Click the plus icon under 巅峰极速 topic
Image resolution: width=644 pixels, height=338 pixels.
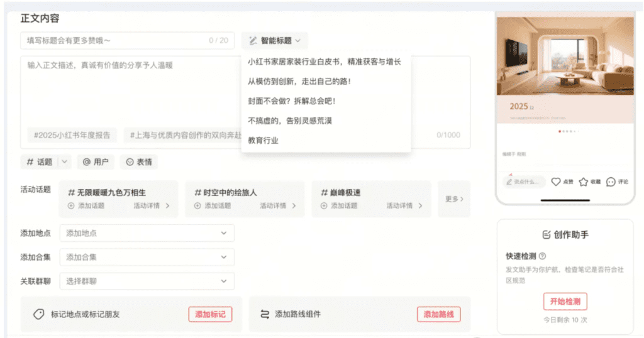(x=324, y=205)
